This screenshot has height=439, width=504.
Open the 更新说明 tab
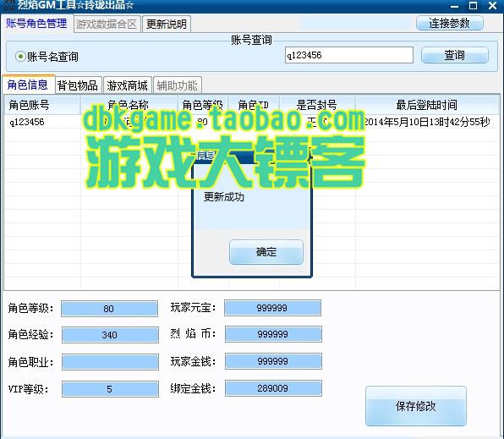coord(167,25)
